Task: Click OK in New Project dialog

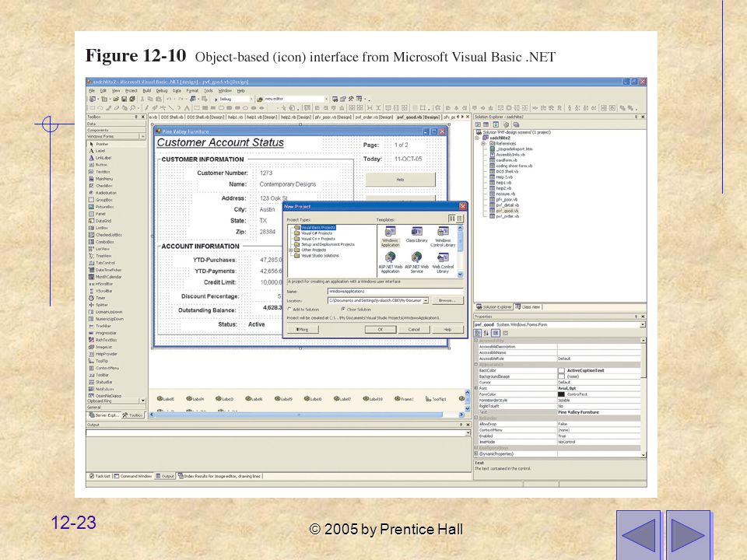Action: click(x=381, y=330)
